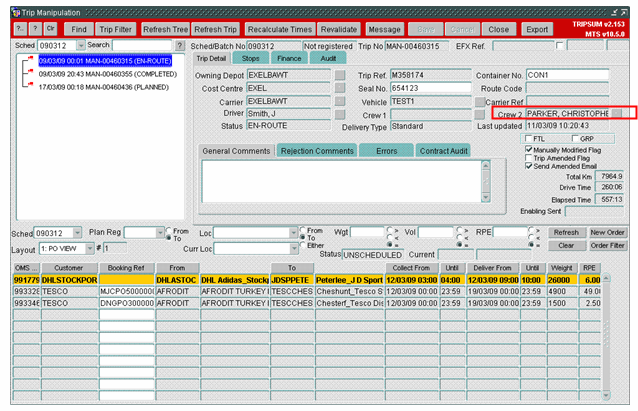Click the Booking Ref column header
Image resolution: width=638 pixels, height=411 pixels.
(126, 268)
